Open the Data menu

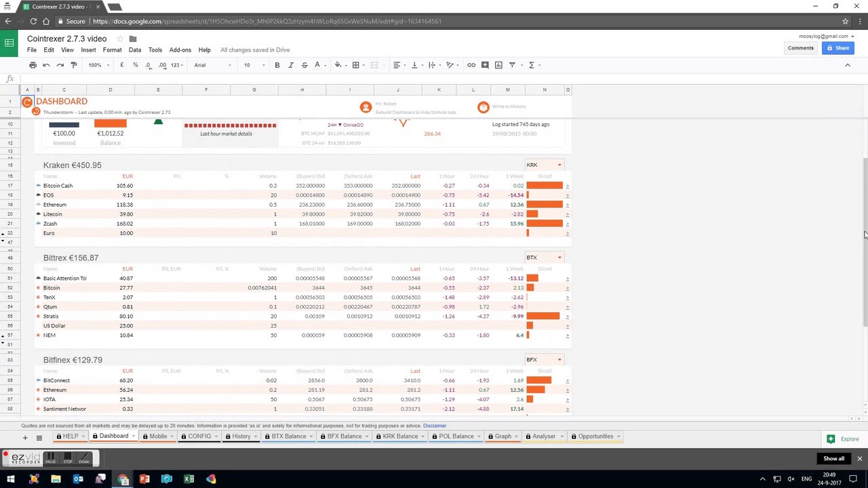coord(135,49)
